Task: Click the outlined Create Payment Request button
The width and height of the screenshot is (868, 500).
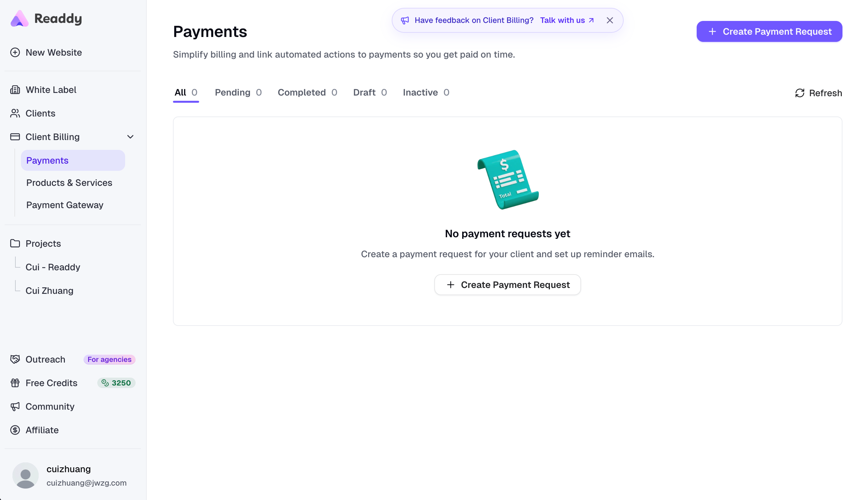Action: coord(507,285)
